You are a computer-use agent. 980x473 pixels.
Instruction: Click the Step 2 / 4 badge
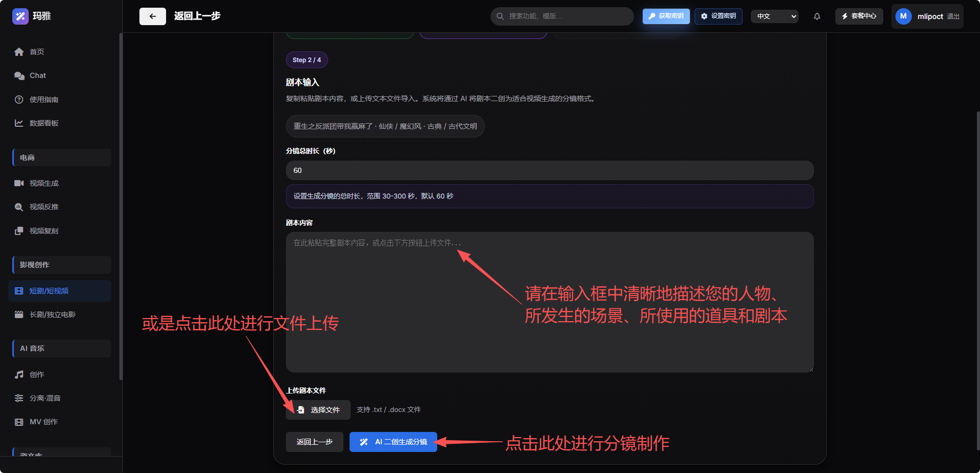pos(307,60)
